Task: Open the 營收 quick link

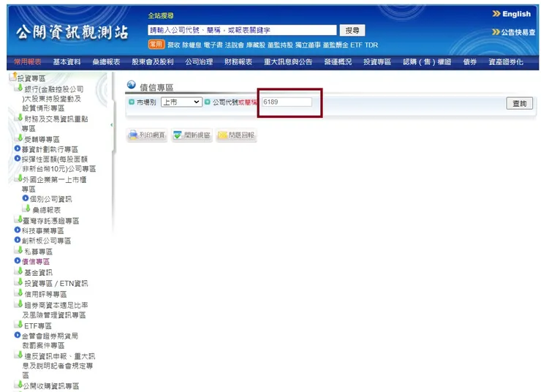Action: pyautogui.click(x=173, y=45)
